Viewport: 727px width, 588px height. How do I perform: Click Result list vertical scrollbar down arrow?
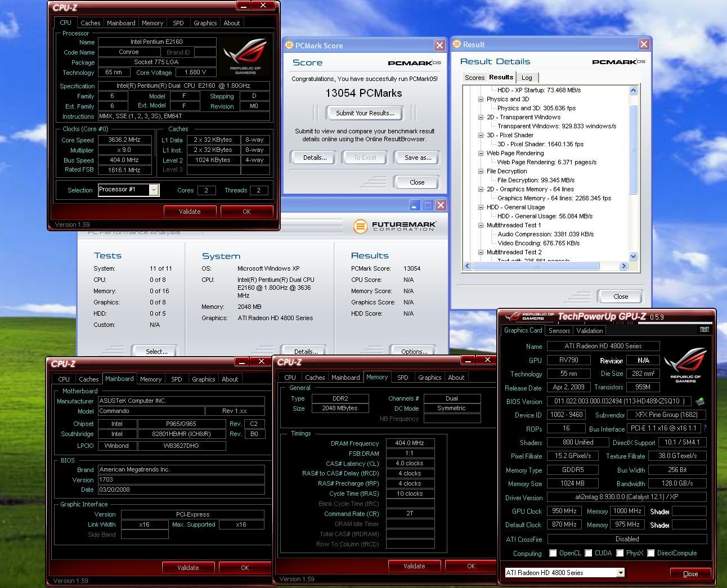tap(633, 257)
